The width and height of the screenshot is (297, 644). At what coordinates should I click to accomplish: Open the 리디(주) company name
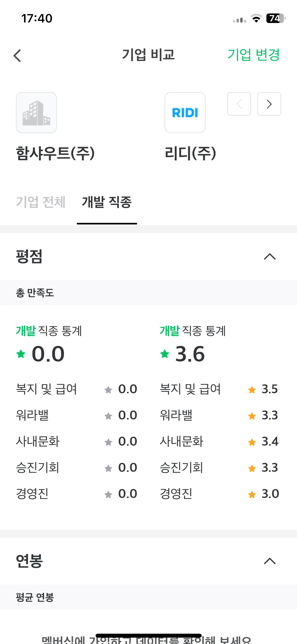(x=190, y=153)
